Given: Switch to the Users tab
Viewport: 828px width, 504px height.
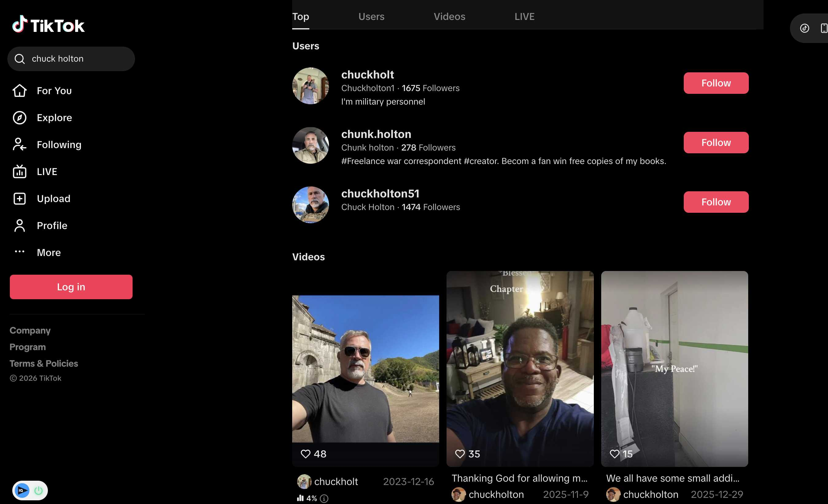Looking at the screenshot, I should pos(371,16).
